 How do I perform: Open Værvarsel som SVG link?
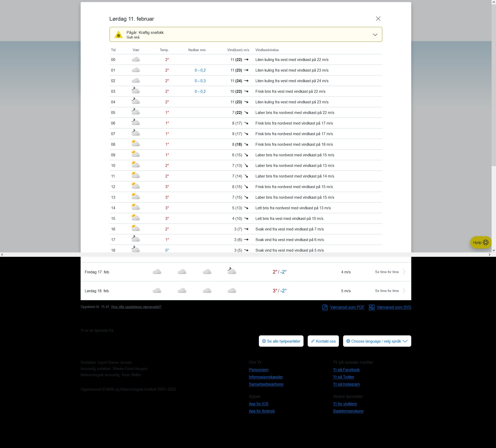point(394,307)
